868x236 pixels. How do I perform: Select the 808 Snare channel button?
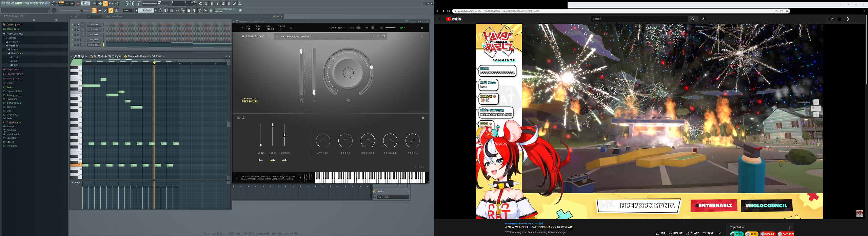coord(94,40)
